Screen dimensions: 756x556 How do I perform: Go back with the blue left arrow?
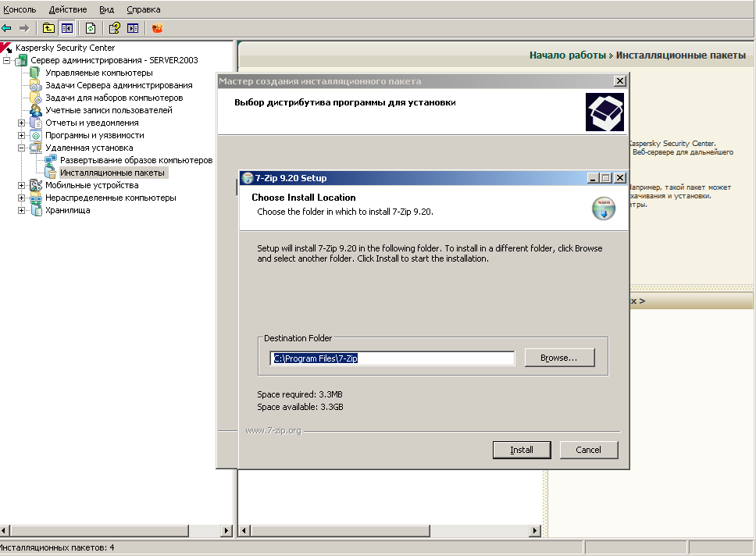click(6, 28)
